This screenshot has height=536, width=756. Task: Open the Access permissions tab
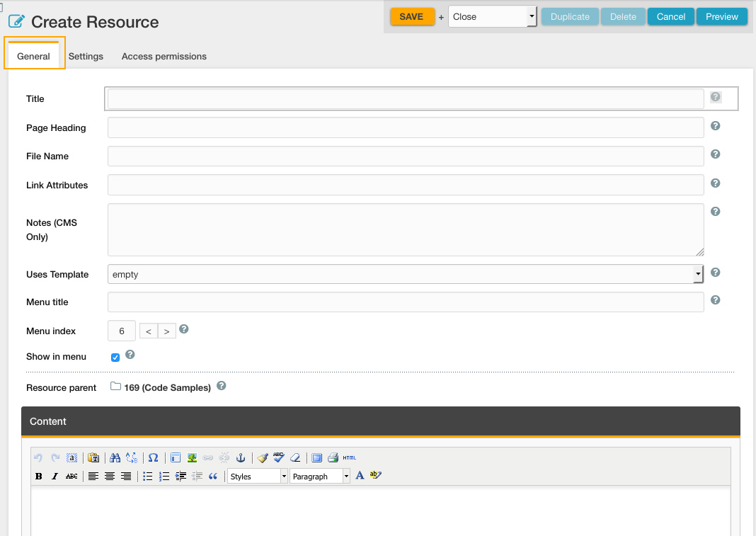(164, 57)
